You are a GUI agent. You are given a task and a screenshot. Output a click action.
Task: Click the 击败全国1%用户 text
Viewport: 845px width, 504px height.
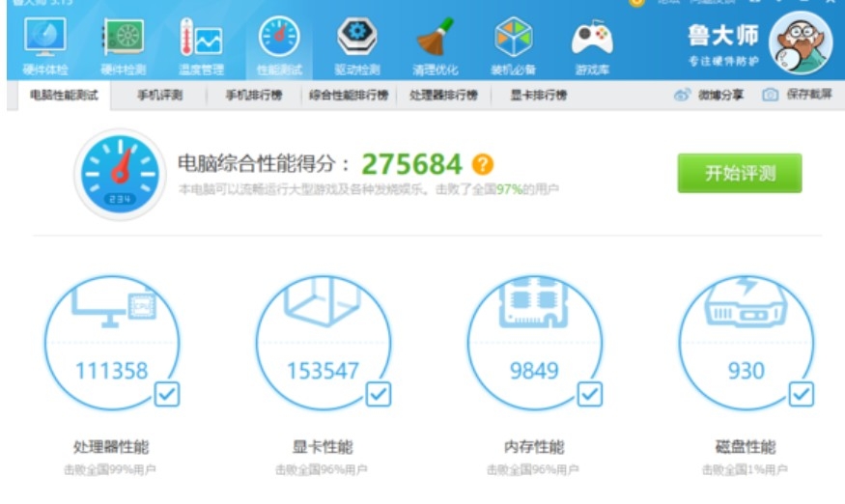(x=745, y=470)
